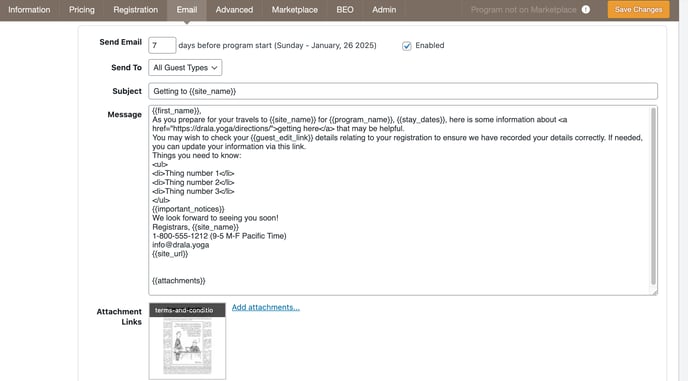Click the Program not on Marketplace label
This screenshot has height=381, width=688.
[x=523, y=10]
